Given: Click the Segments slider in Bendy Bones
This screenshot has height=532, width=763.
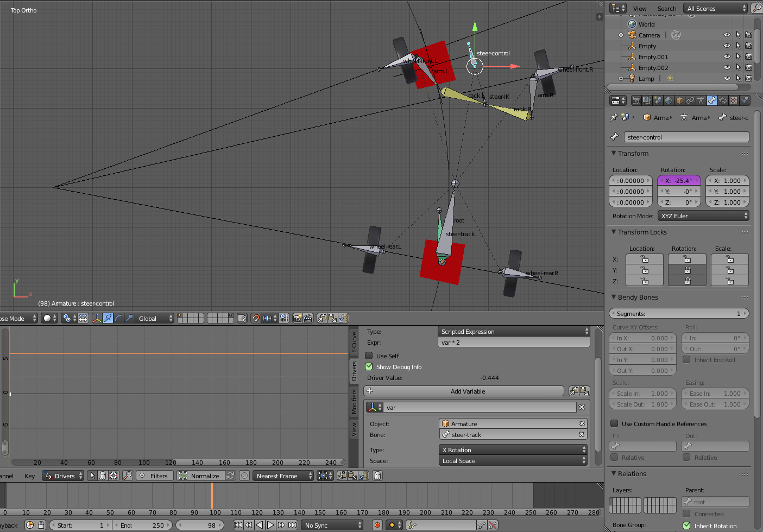Looking at the screenshot, I should 679,314.
